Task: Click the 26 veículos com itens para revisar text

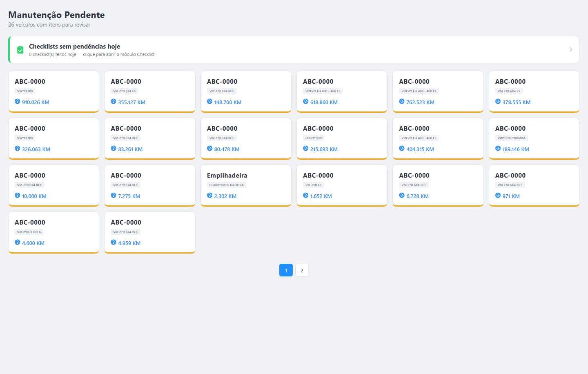Action: point(49,25)
